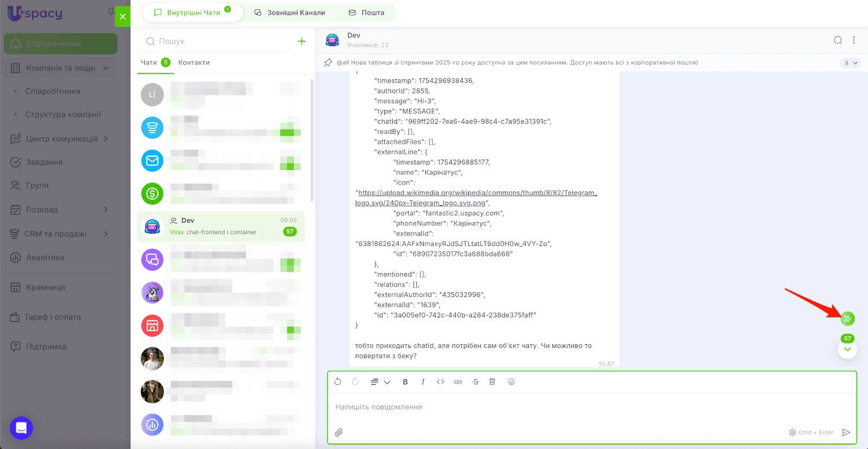Undo the last edit in message editor
This screenshot has width=868, height=449.
click(338, 382)
